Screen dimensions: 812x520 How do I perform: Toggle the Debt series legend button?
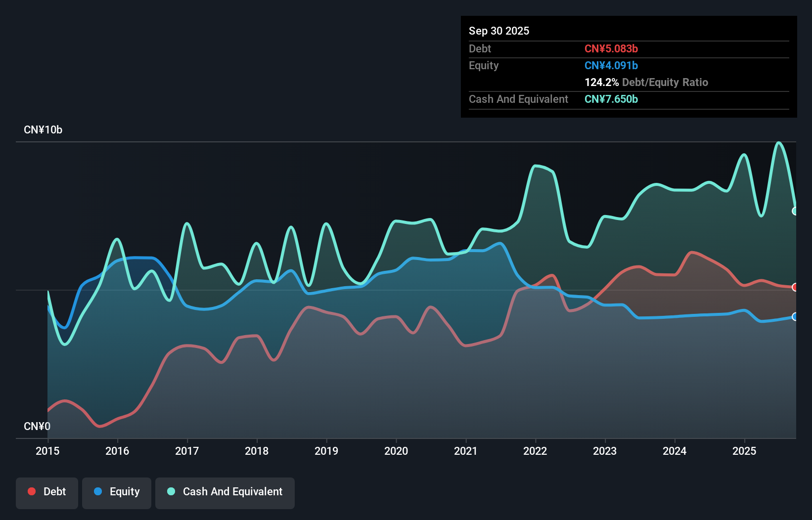tap(47, 492)
